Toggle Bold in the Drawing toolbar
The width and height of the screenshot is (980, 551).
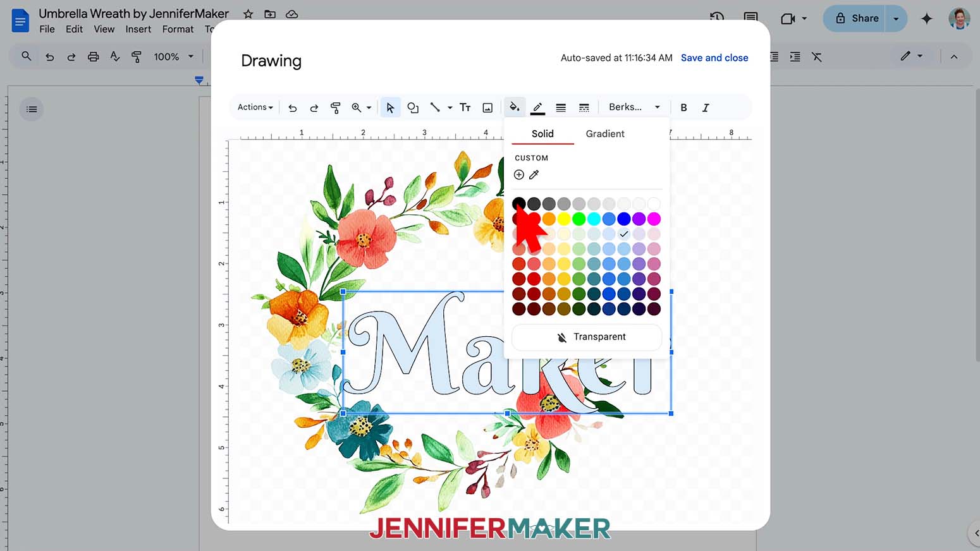[683, 108]
